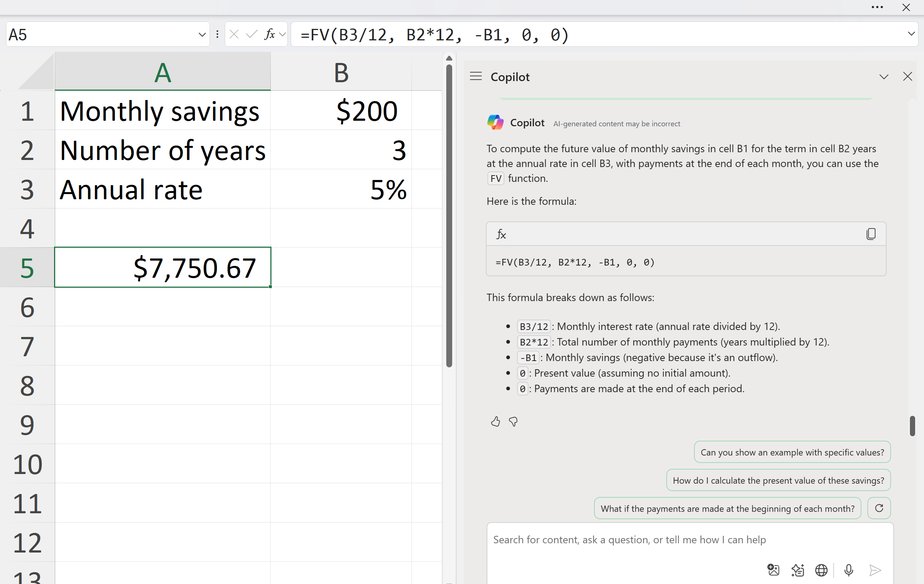Click the present value suggestion prompt
Viewport: 924px width, 584px height.
coord(778,480)
